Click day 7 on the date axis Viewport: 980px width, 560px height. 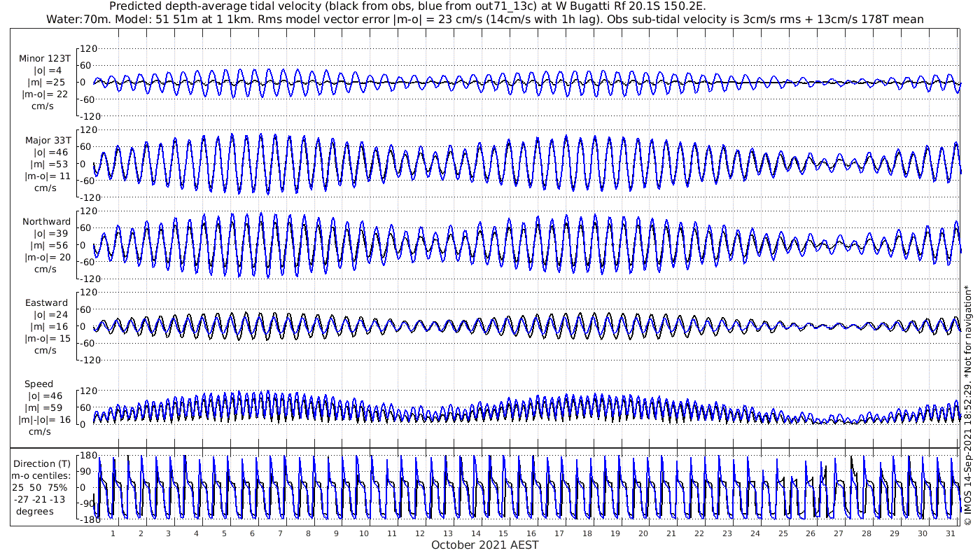pos(280,533)
